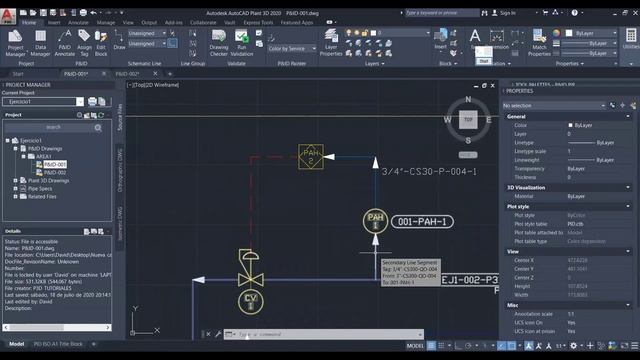Image resolution: width=640 pixels, height=360 pixels.
Task: Click the binoculars search icon in title bar
Action: click(484, 13)
